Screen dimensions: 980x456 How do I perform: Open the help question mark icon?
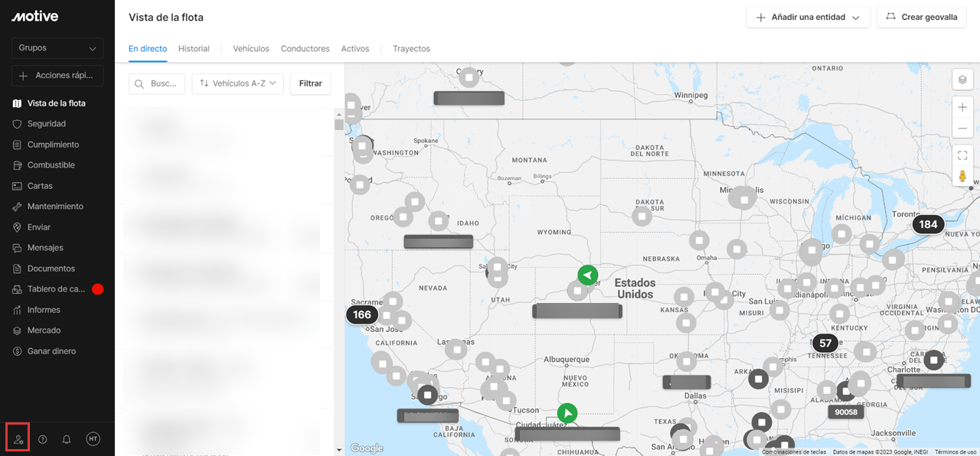pos(43,439)
